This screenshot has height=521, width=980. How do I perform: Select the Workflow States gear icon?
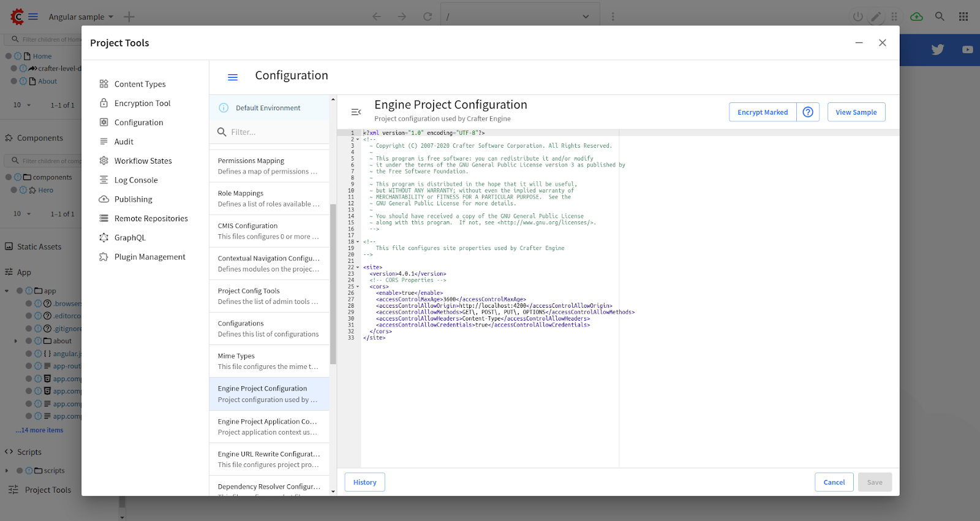[104, 161]
